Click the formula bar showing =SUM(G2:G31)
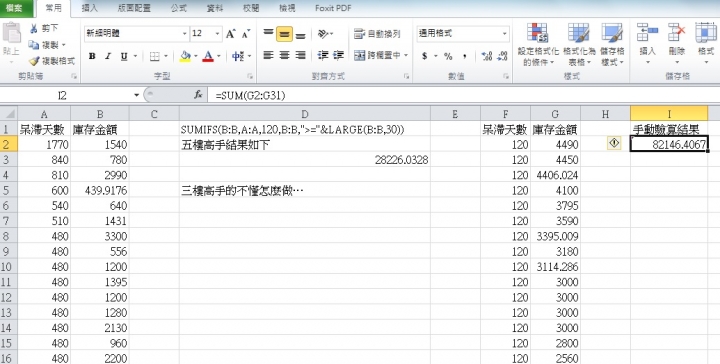Screen dimensions: 720x364 tap(464, 95)
